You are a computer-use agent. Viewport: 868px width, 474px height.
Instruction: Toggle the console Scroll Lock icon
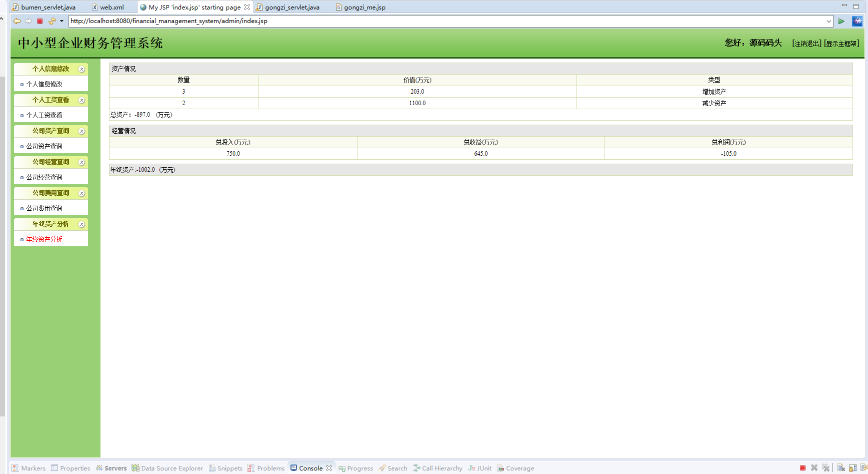click(852, 468)
